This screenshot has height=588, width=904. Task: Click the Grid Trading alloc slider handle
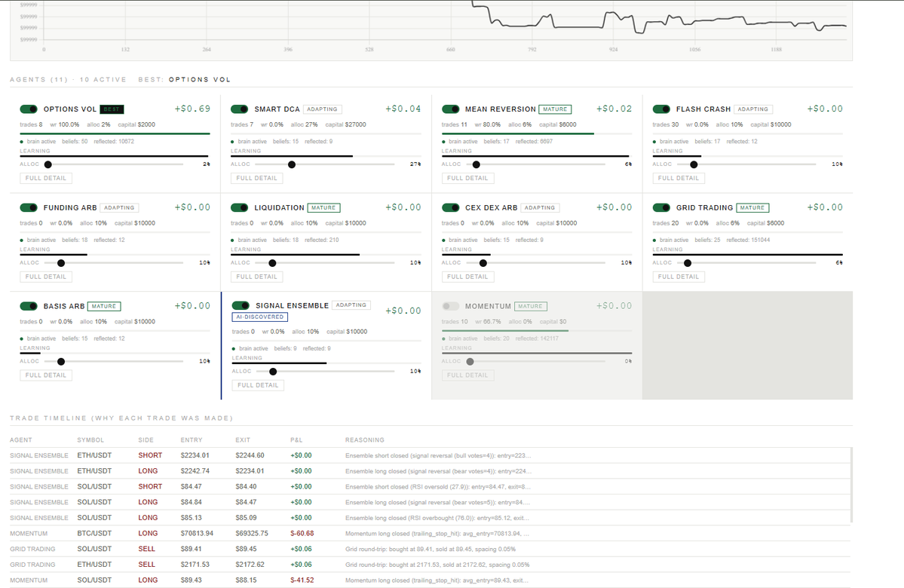pyautogui.click(x=688, y=263)
